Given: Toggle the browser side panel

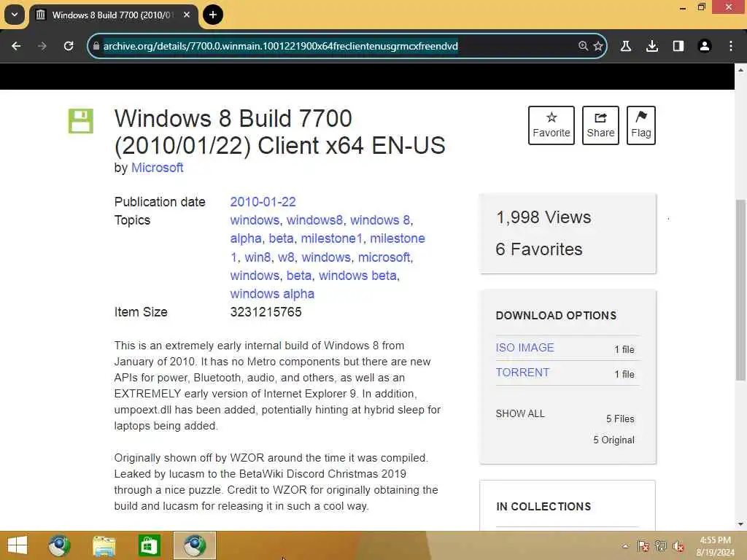Looking at the screenshot, I should point(678,46).
